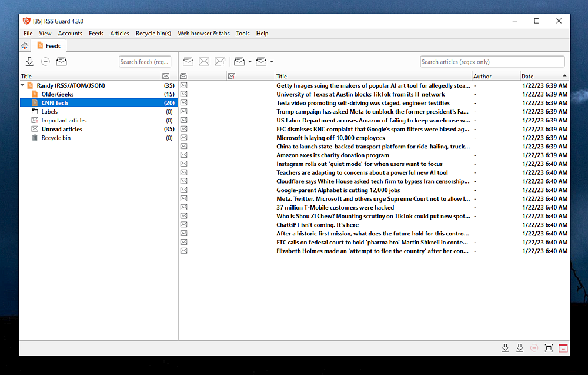Viewport: 588px width, 375px height.
Task: Mark selected feed as read in feed toolbar
Action: tap(62, 62)
